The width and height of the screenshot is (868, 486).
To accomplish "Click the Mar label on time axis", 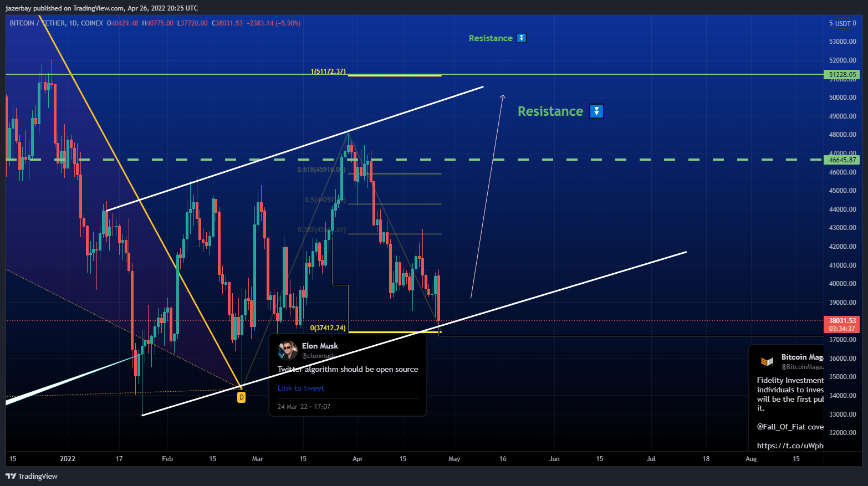I will coord(258,459).
